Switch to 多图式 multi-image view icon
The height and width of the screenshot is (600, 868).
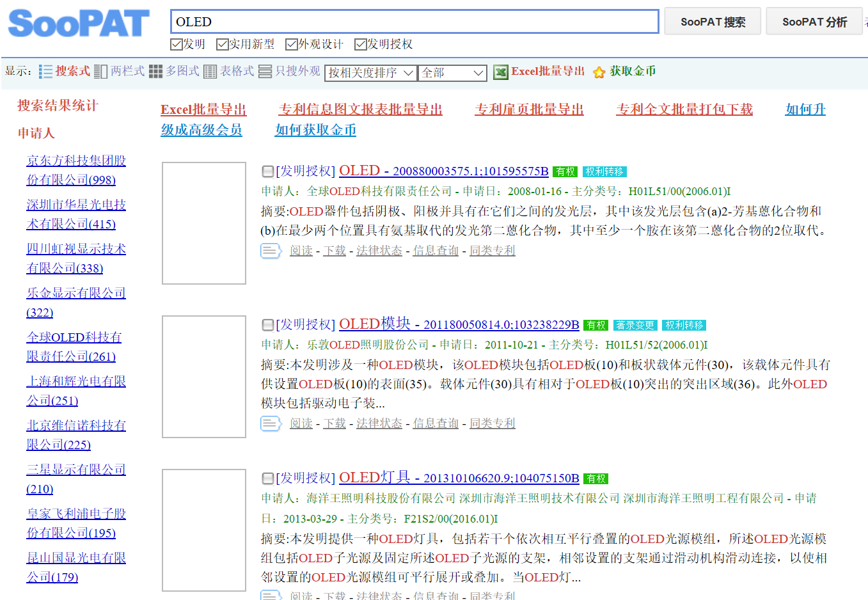[x=155, y=72]
